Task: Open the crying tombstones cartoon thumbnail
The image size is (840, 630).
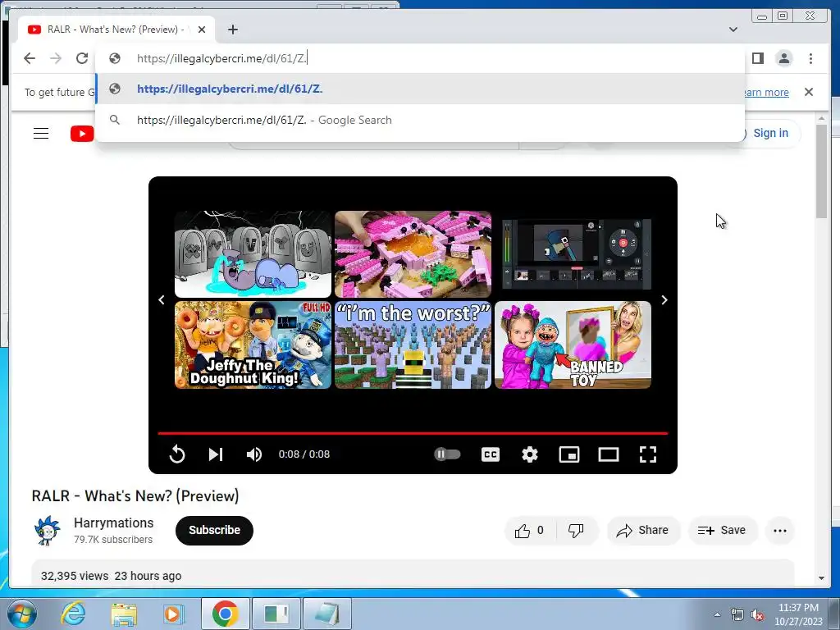Action: (x=253, y=254)
